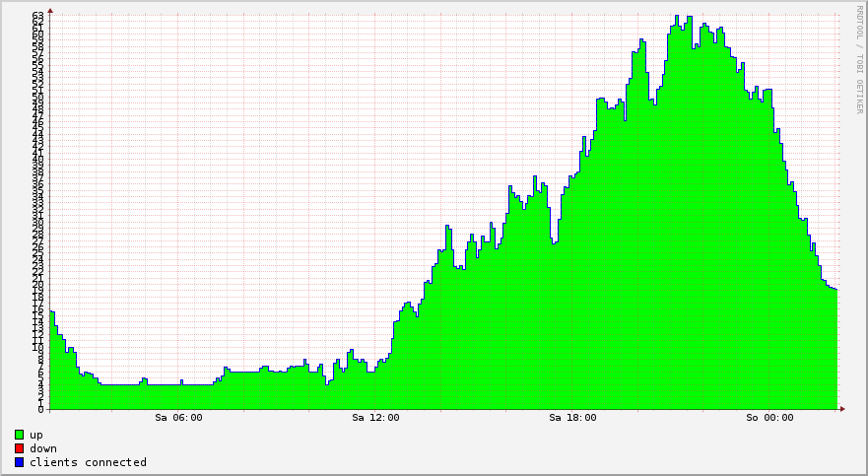
Task: Click the 'Sa 06:00' time axis label
Action: pos(179,418)
